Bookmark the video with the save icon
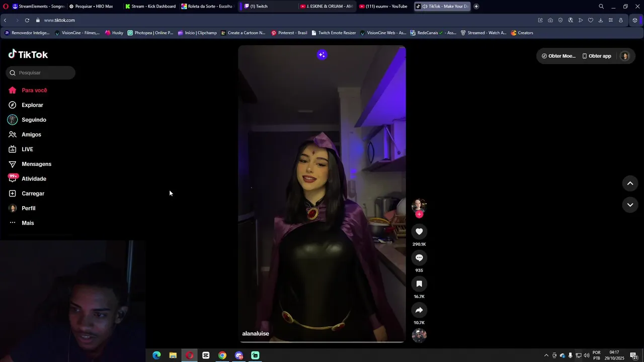Image resolution: width=644 pixels, height=362 pixels. [419, 284]
